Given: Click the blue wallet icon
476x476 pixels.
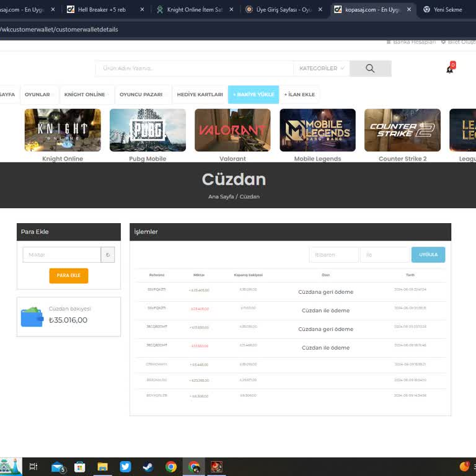Looking at the screenshot, I should (32, 317).
